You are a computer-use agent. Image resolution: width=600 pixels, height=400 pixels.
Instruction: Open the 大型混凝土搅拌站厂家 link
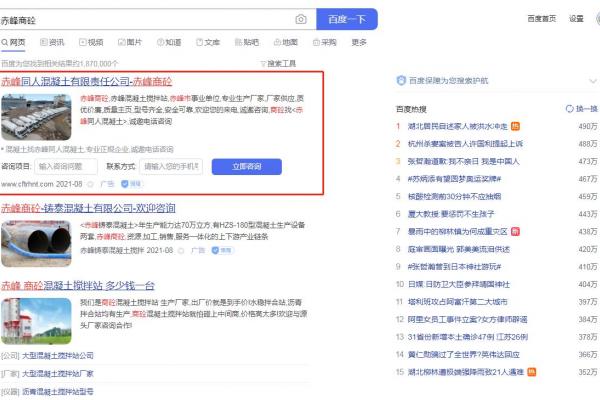(58, 374)
